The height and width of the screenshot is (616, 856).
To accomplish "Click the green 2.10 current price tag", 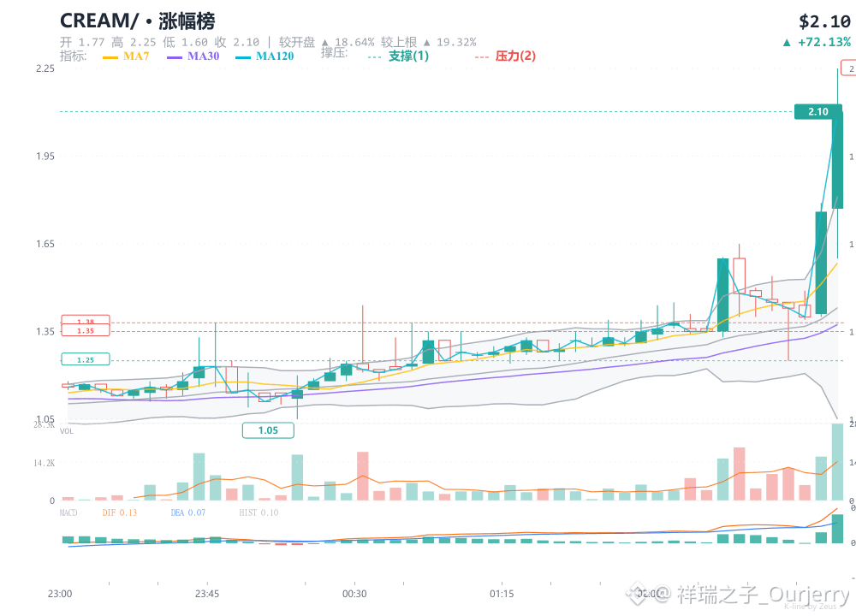I will [817, 112].
